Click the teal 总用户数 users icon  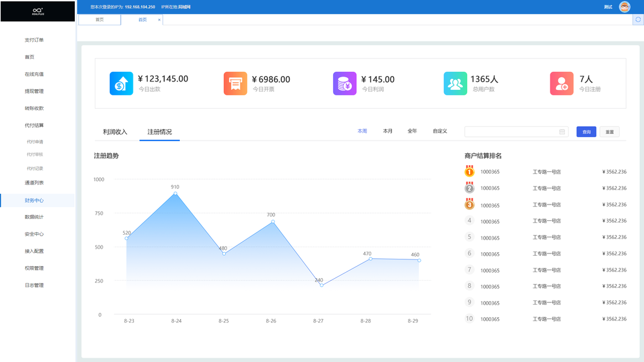pyautogui.click(x=455, y=83)
